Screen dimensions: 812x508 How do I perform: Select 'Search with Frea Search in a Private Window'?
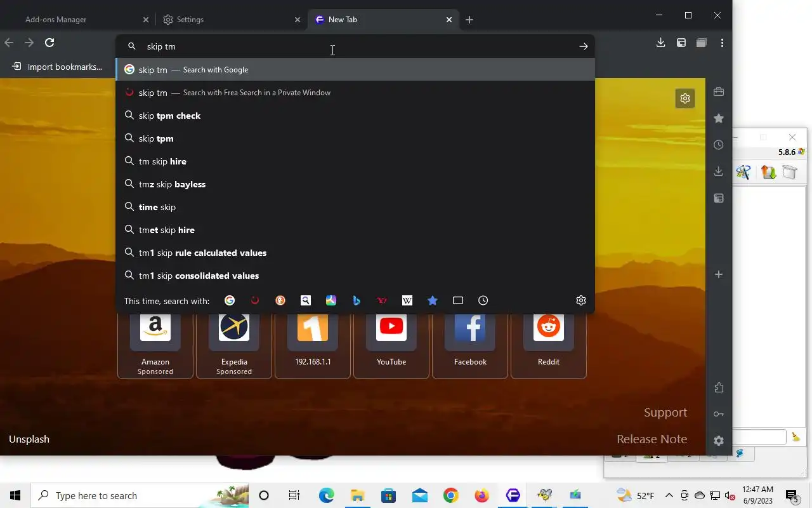[x=355, y=93]
